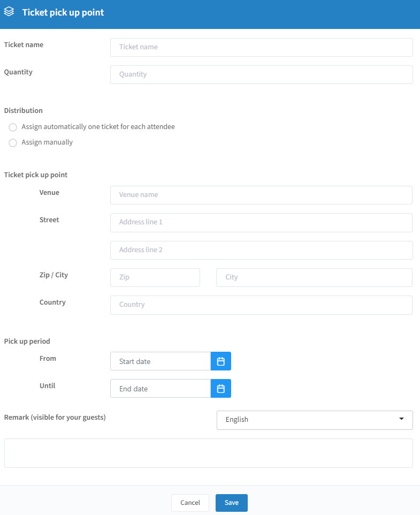Click the Start date text field
This screenshot has width=420, height=515.
pyautogui.click(x=161, y=361)
